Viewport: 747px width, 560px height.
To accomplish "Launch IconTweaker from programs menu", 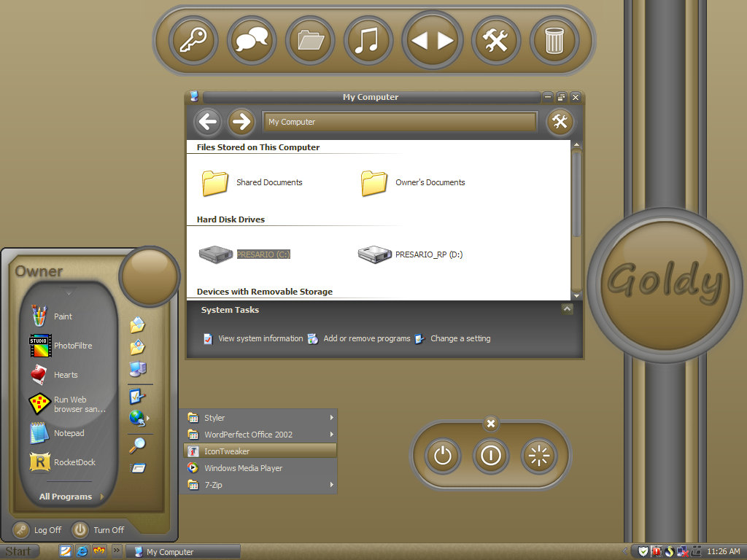I will click(260, 451).
